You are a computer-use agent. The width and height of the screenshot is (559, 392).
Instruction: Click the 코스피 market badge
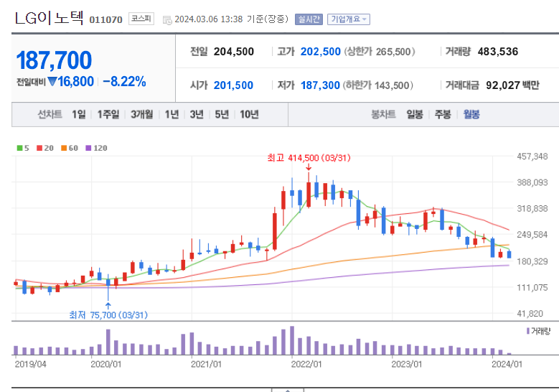141,19
